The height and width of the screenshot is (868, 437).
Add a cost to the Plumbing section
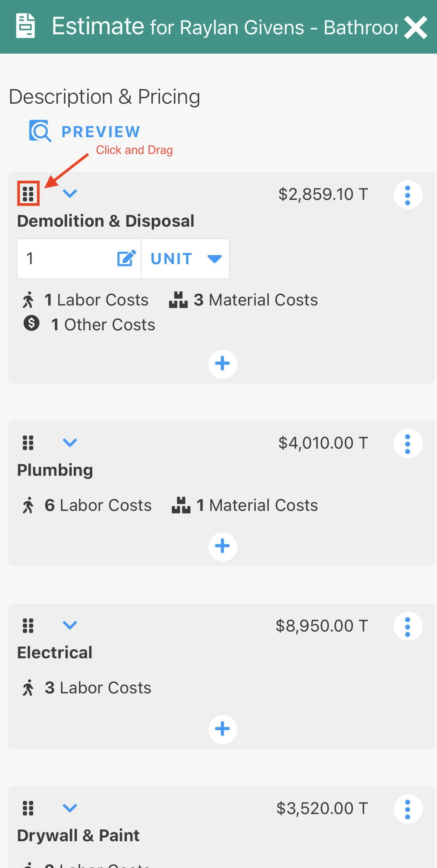tap(223, 546)
